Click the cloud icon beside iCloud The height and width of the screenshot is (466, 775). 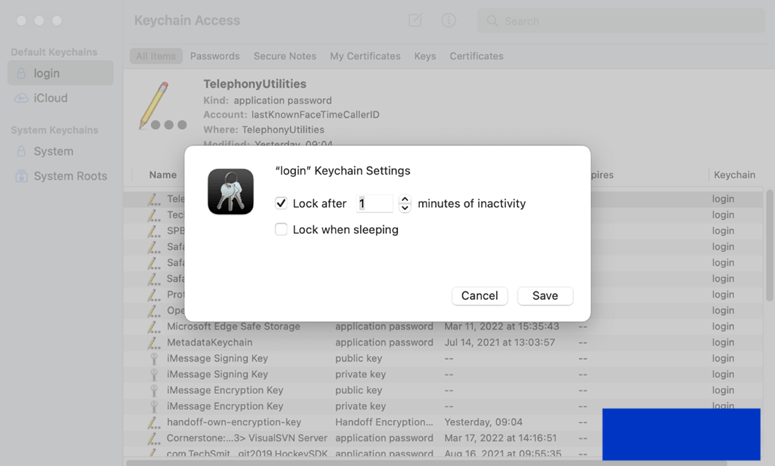[21, 98]
